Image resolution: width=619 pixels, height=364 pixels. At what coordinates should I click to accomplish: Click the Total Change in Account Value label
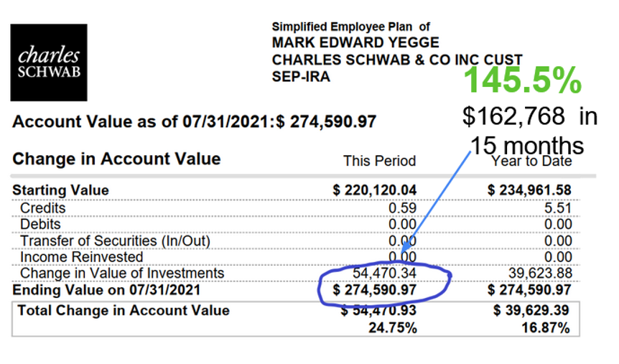[x=124, y=311]
